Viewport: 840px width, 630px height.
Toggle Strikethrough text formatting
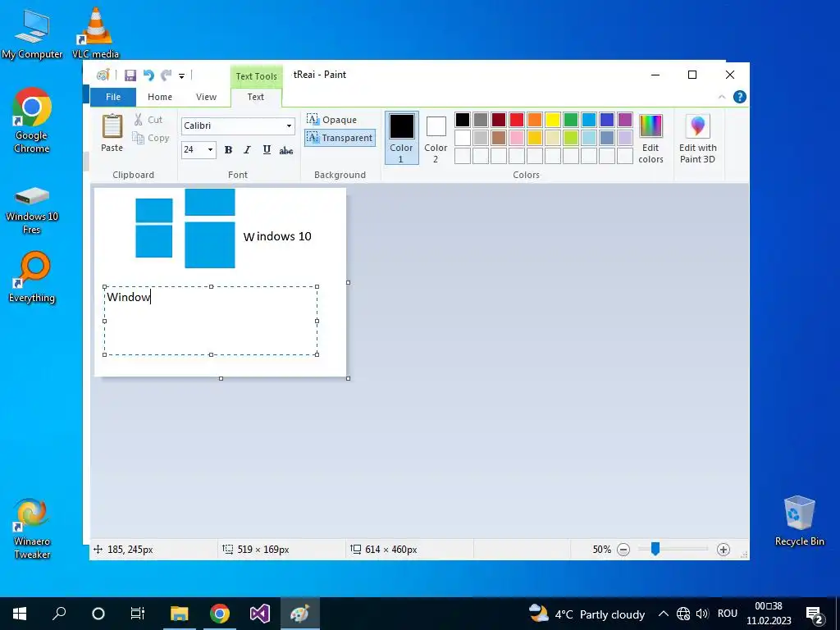[286, 151]
